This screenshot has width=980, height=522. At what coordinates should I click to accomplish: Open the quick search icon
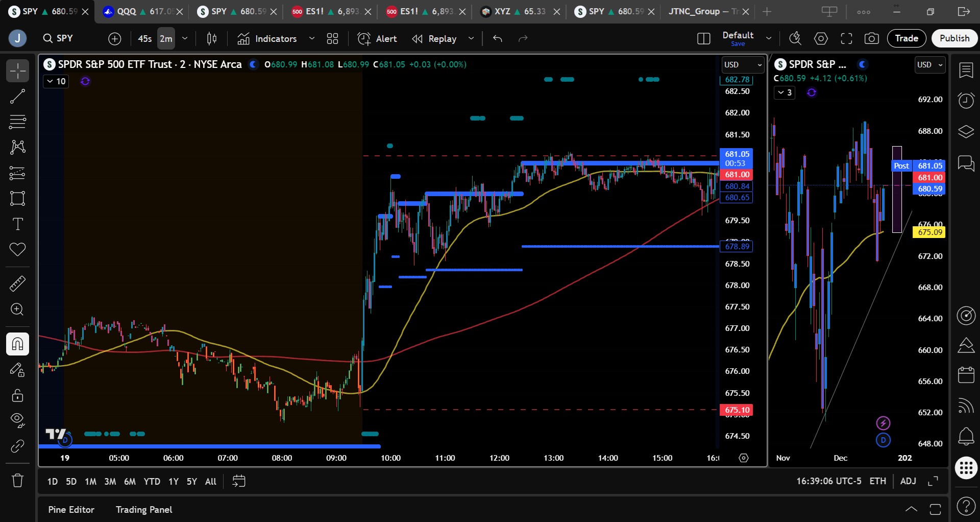[796, 38]
